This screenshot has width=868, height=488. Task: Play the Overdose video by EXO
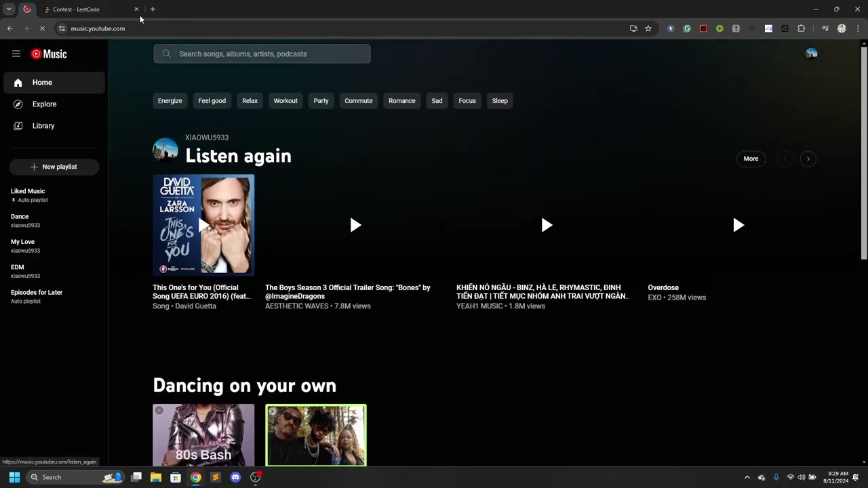pyautogui.click(x=738, y=225)
